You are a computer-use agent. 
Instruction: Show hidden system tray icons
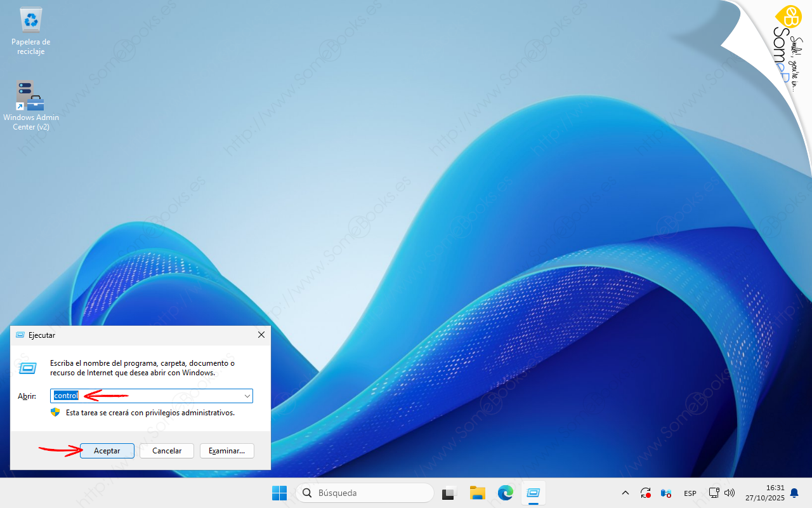[625, 493]
